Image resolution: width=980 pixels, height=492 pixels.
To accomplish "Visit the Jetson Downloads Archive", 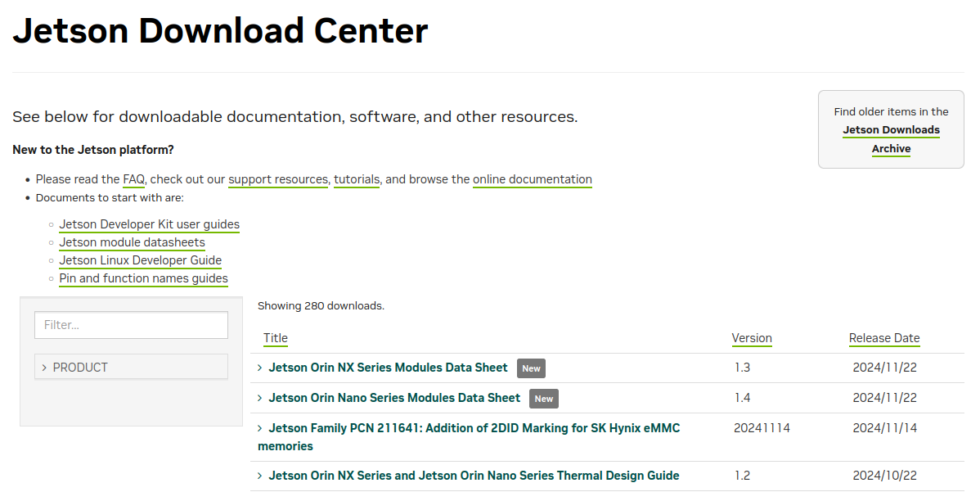I will 891,139.
